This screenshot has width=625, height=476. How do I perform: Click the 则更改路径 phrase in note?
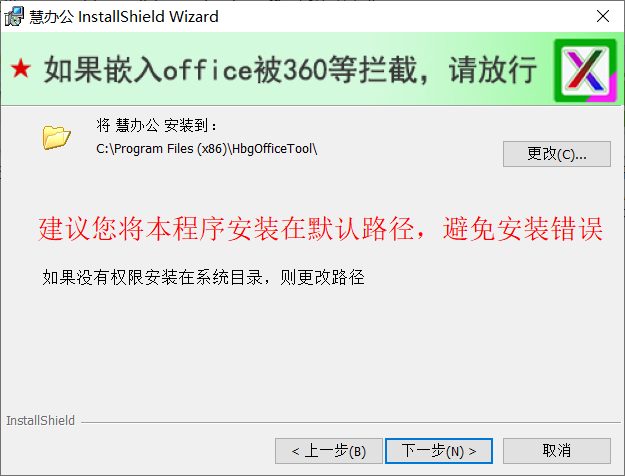322,277
